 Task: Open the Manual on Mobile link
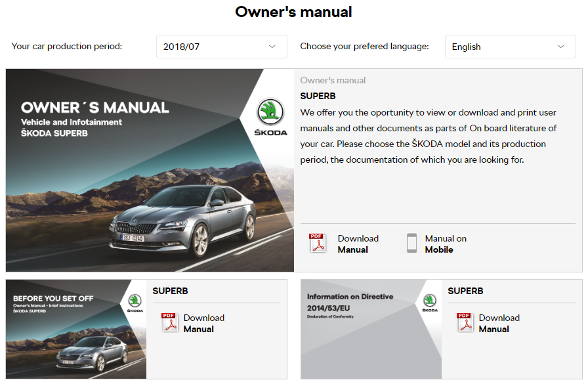coord(446,244)
